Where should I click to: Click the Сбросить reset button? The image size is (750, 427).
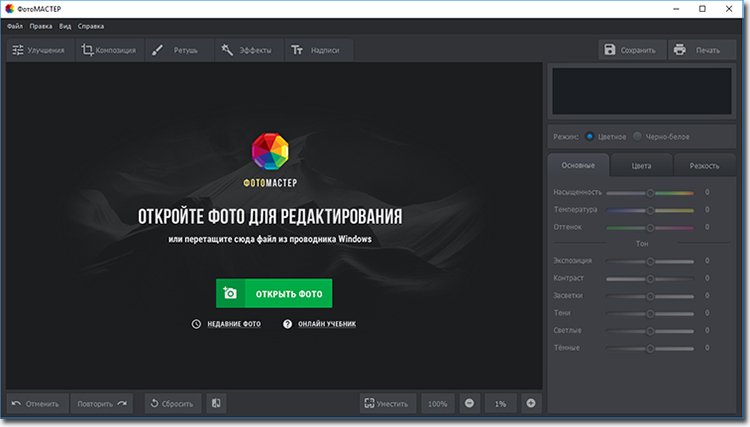click(x=172, y=404)
